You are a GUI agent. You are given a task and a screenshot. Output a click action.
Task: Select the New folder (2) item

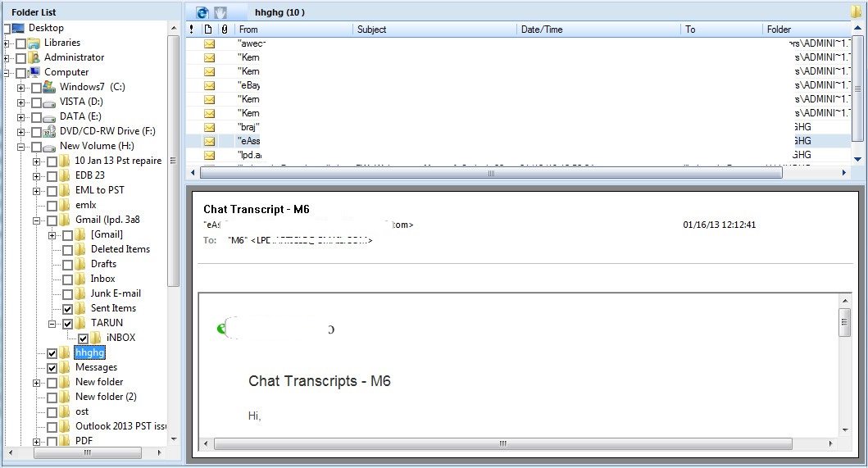pyautogui.click(x=106, y=397)
